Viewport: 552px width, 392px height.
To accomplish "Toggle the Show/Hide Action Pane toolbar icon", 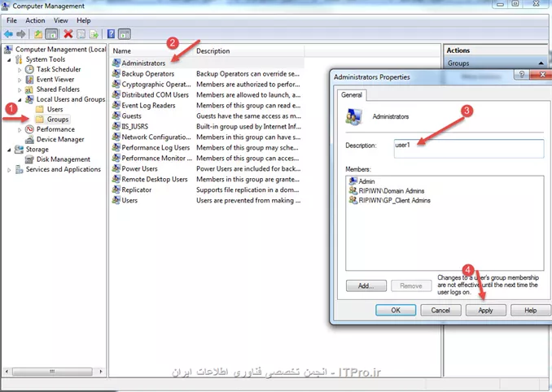I will pyautogui.click(x=125, y=34).
